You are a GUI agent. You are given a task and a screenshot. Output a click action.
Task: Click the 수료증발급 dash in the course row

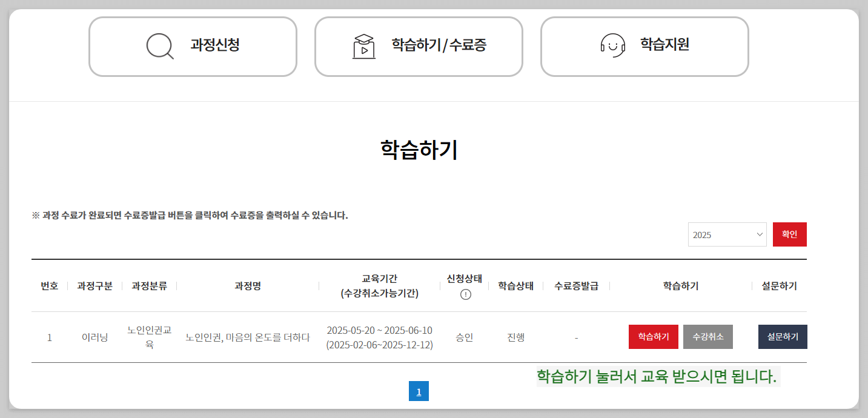click(575, 337)
